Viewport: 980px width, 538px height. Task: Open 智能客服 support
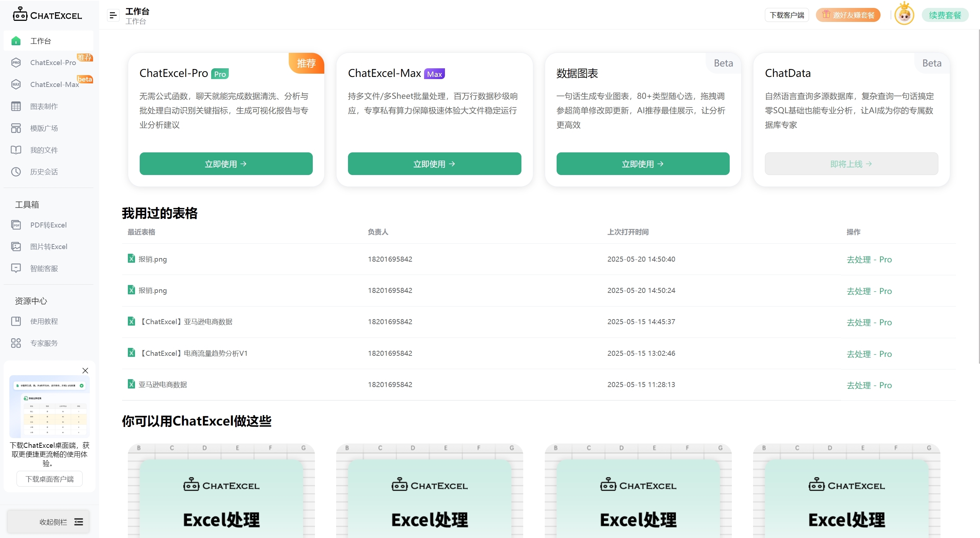pyautogui.click(x=49, y=268)
